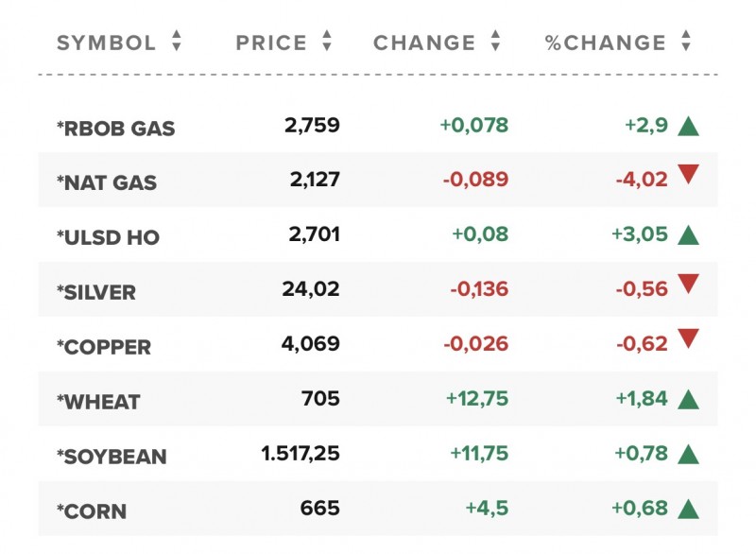Click the *SOYBEAN price 1.517,25

pos(301,455)
